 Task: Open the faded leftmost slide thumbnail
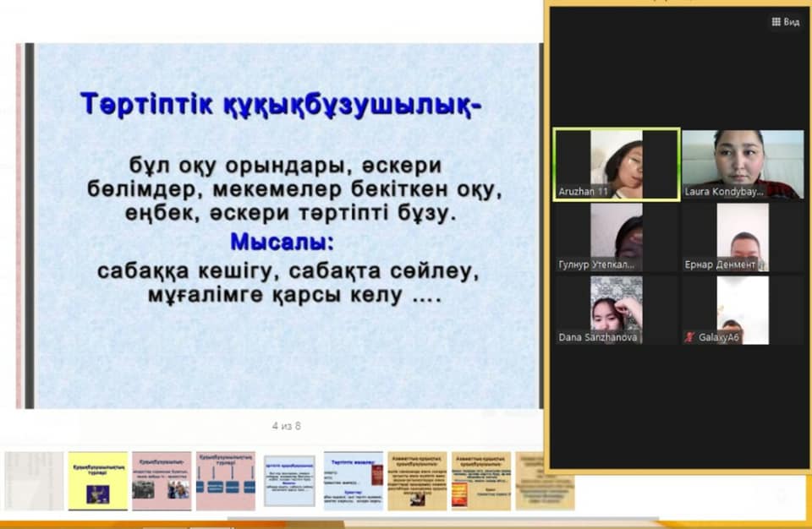pyautogui.click(x=34, y=481)
